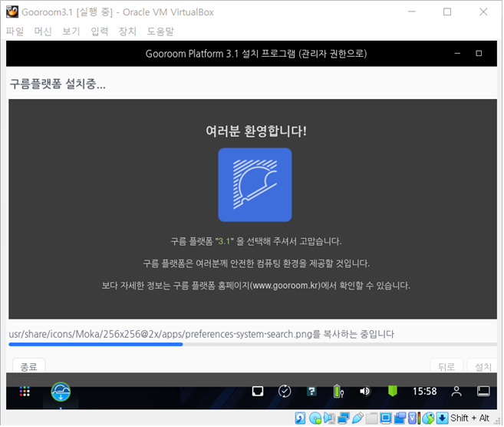Click VirtualBox shared folders icon
This screenshot has width=504, height=427.
[x=371, y=418]
